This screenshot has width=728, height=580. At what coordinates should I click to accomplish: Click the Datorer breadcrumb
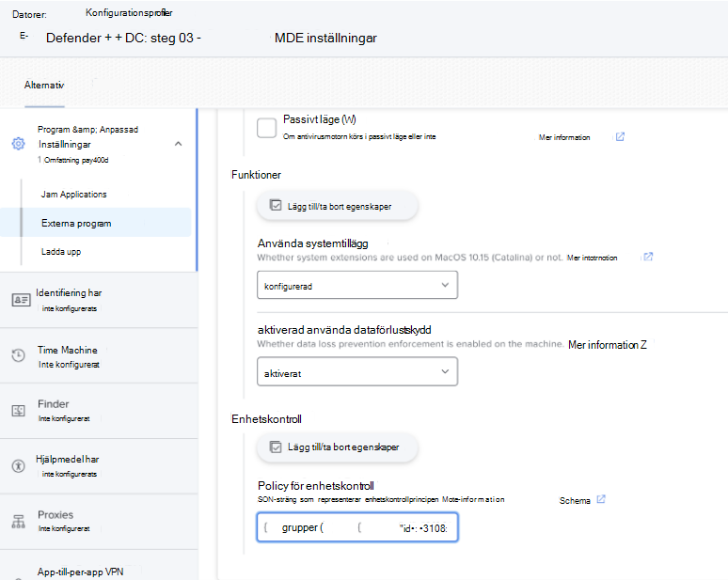click(29, 14)
